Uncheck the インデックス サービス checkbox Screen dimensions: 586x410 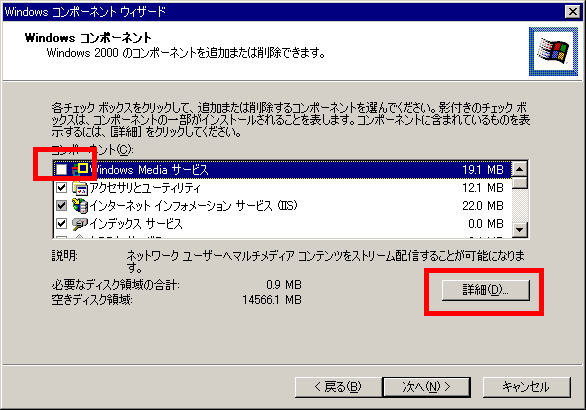pyautogui.click(x=61, y=224)
